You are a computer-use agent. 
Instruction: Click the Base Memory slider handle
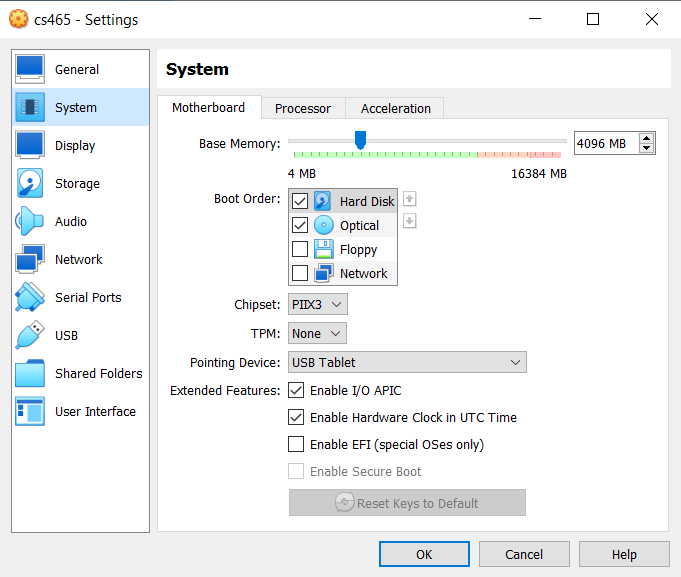[x=360, y=140]
